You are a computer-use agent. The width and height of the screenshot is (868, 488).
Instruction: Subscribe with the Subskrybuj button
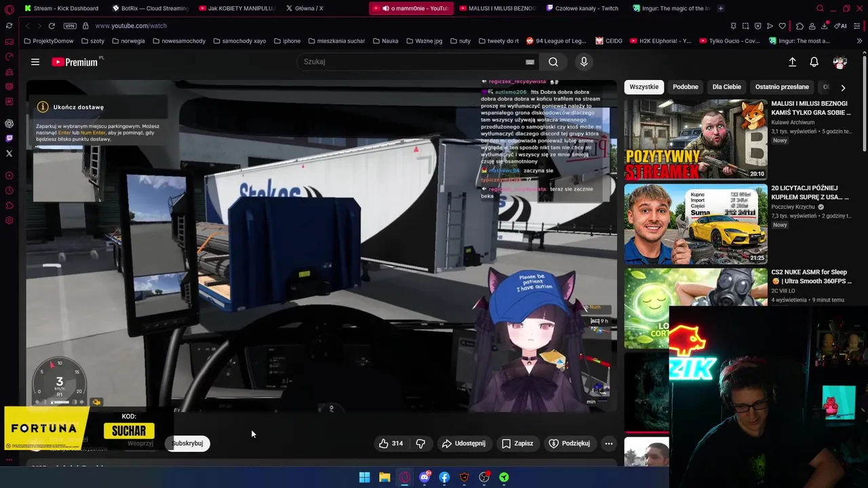point(187,443)
